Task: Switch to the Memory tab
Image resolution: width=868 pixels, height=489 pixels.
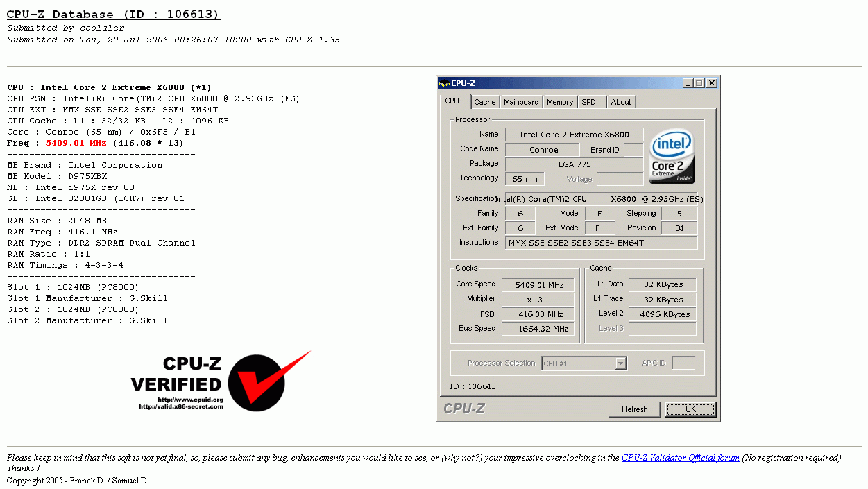Action: pyautogui.click(x=560, y=102)
